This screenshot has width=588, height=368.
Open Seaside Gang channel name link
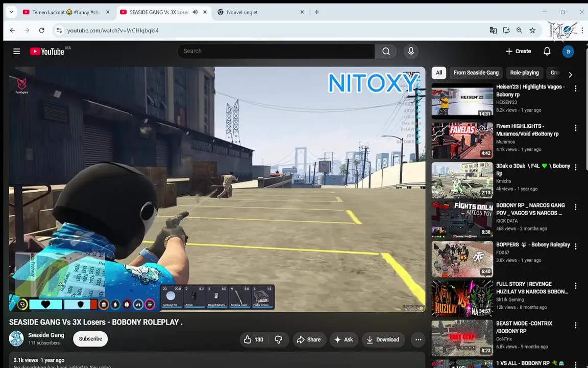[46, 335]
